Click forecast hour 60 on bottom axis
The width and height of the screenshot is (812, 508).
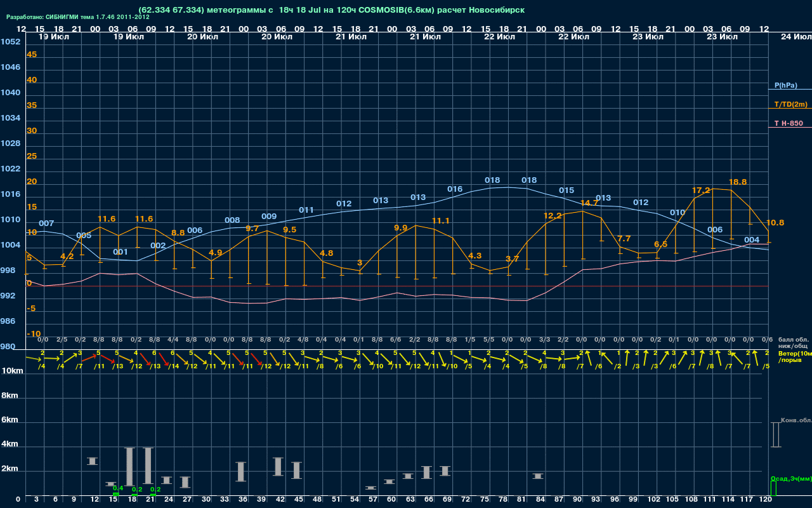391,500
